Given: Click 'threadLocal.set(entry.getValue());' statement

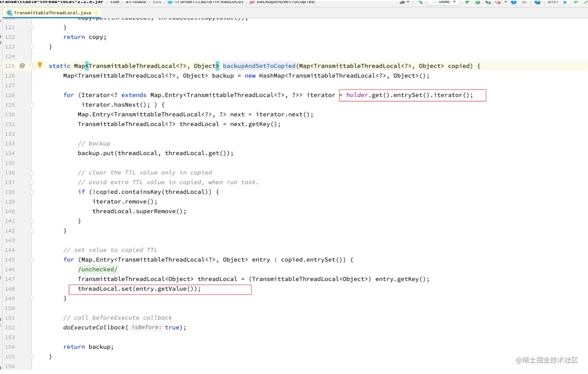Looking at the screenshot, I should tap(139, 289).
